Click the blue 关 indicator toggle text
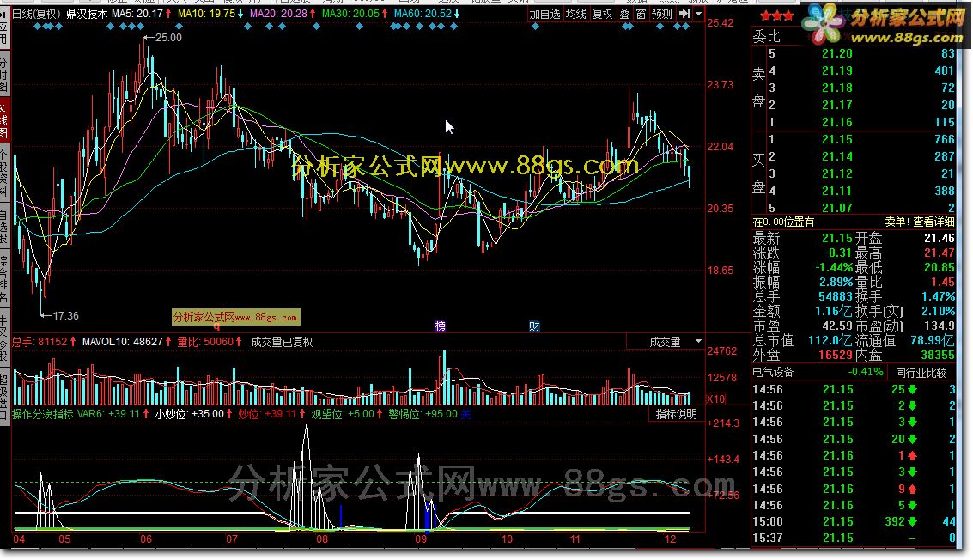 pyautogui.click(x=465, y=414)
